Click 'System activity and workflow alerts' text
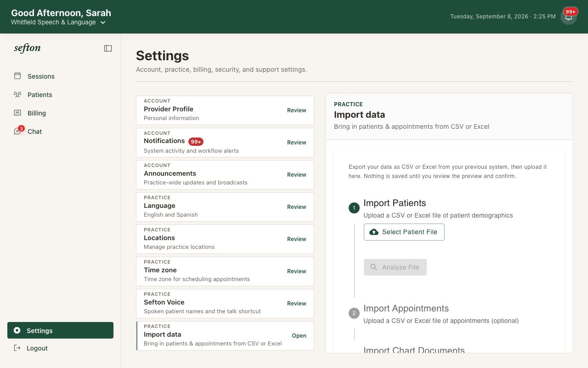588x368 pixels. [x=191, y=150]
